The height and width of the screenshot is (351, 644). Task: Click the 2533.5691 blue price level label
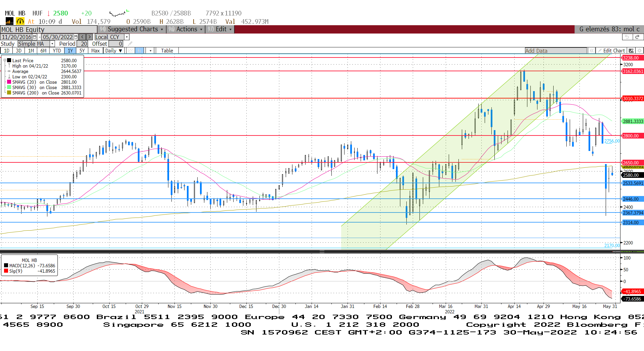pyautogui.click(x=633, y=183)
